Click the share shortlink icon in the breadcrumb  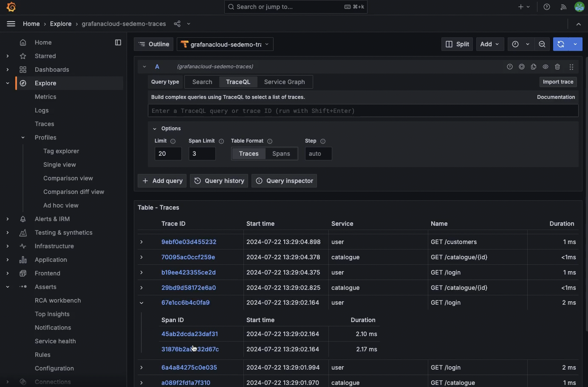177,24
